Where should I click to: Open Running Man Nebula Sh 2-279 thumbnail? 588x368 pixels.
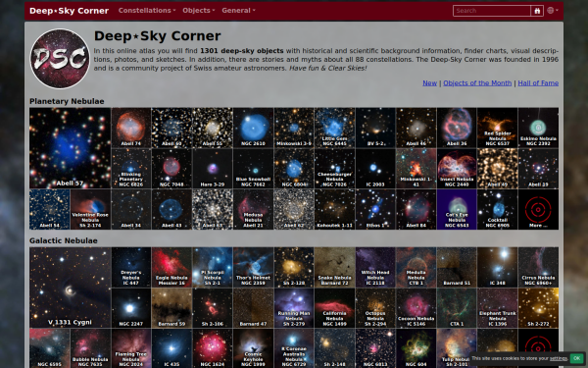coord(294,308)
